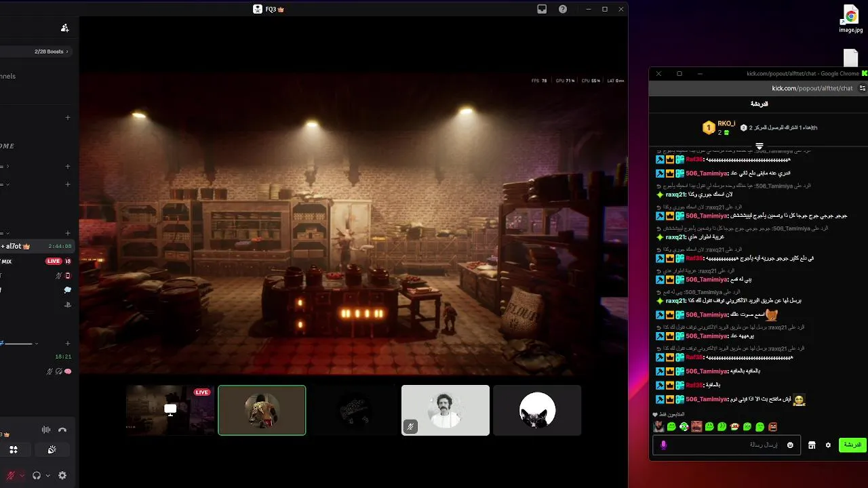The height and width of the screenshot is (488, 868).
Task: Click the kick.com/popout/alfttet/chat address bar
Action: [812, 88]
